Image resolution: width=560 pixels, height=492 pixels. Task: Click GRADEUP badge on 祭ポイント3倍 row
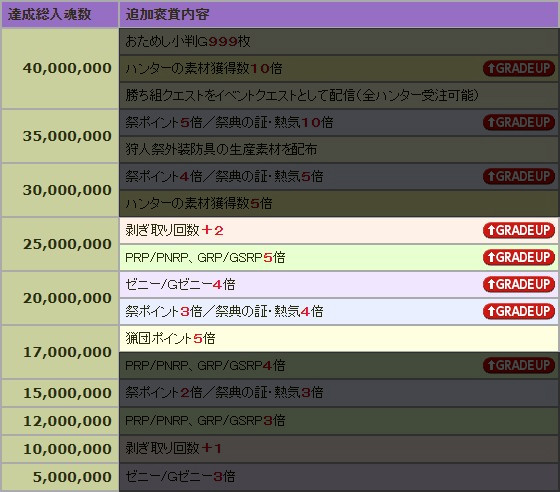519,311
